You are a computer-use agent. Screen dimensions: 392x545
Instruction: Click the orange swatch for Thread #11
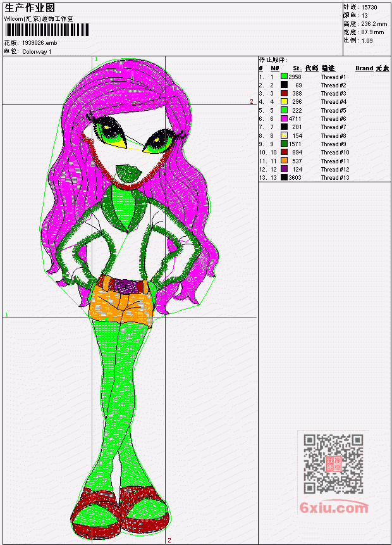pyautogui.click(x=284, y=161)
